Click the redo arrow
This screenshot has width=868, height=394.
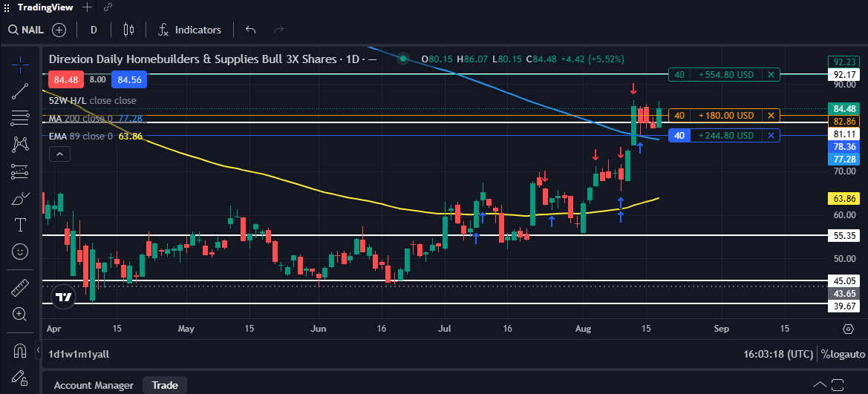point(278,30)
